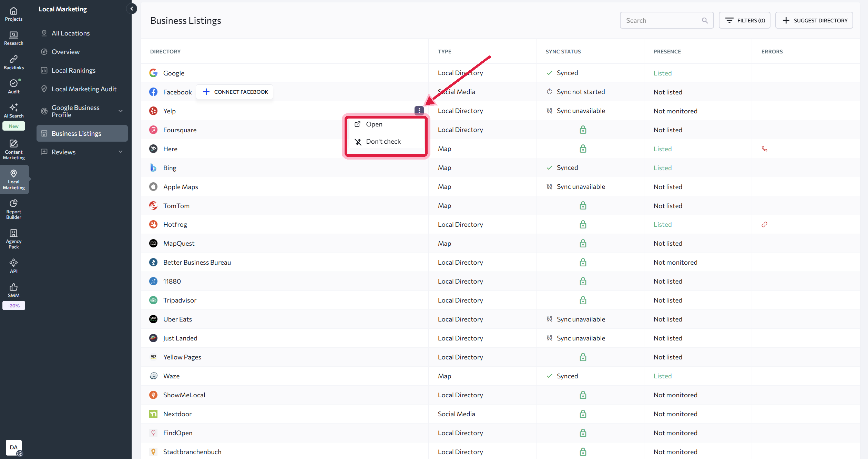
Task: Click the -20% badge under SMM
Action: pos(14,306)
